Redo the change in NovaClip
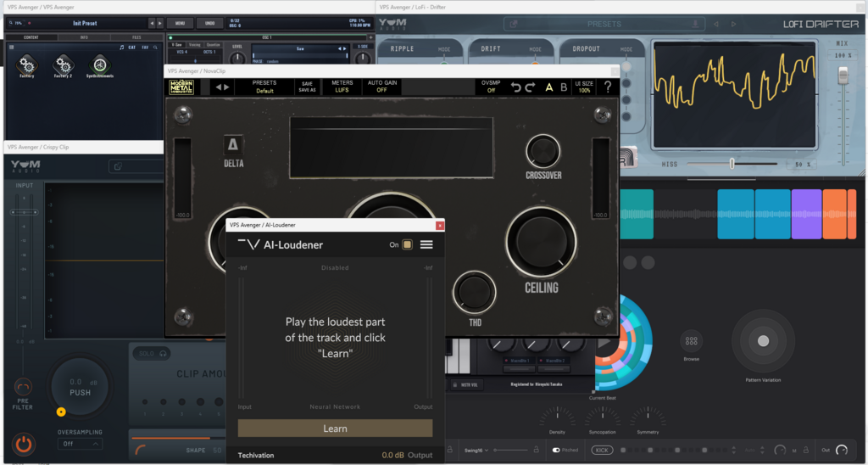This screenshot has width=868, height=465. click(531, 87)
